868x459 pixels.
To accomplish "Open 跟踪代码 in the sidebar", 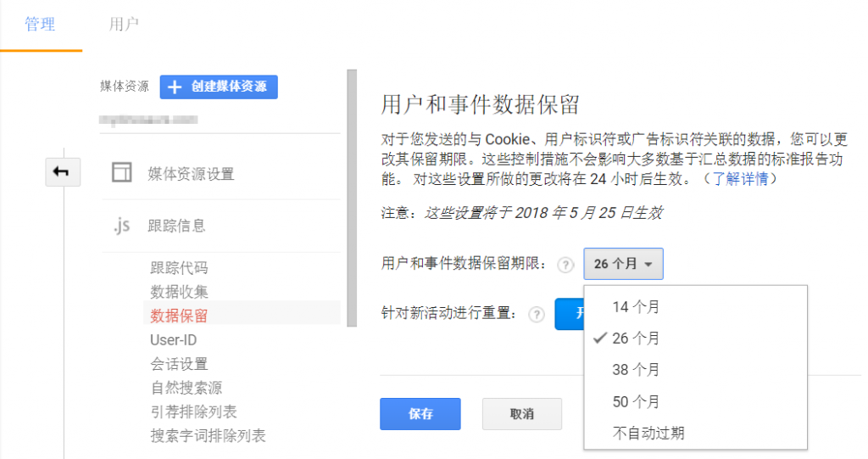I will click(179, 268).
